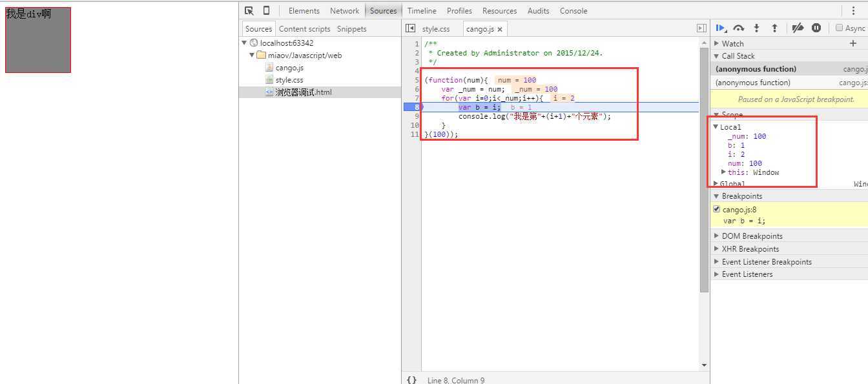Switch to the Elements panel
Screen dimensions: 868x384
(x=304, y=11)
